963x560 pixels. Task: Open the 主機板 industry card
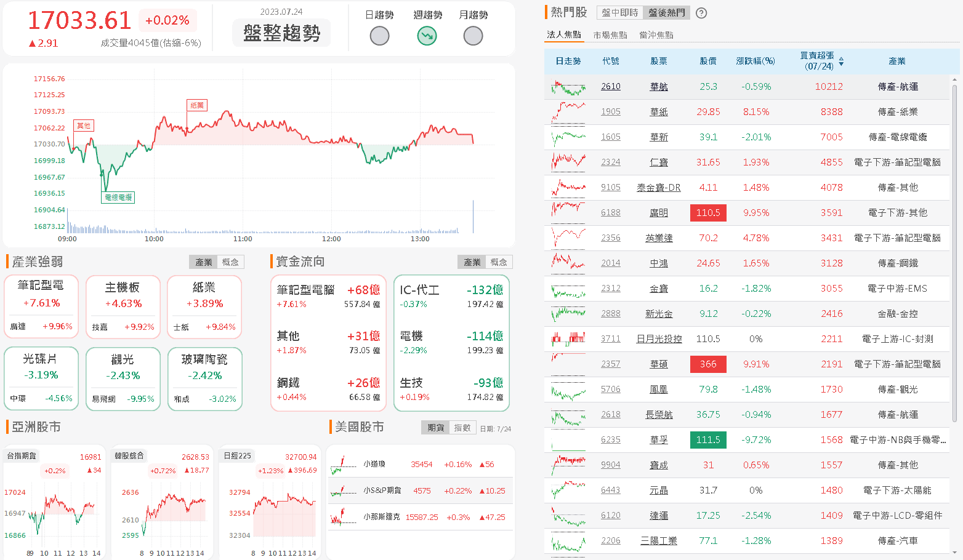coord(123,306)
